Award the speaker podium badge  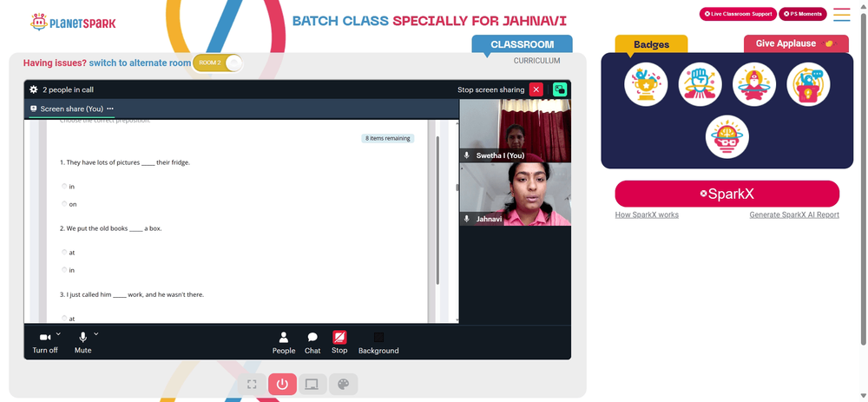click(x=808, y=84)
